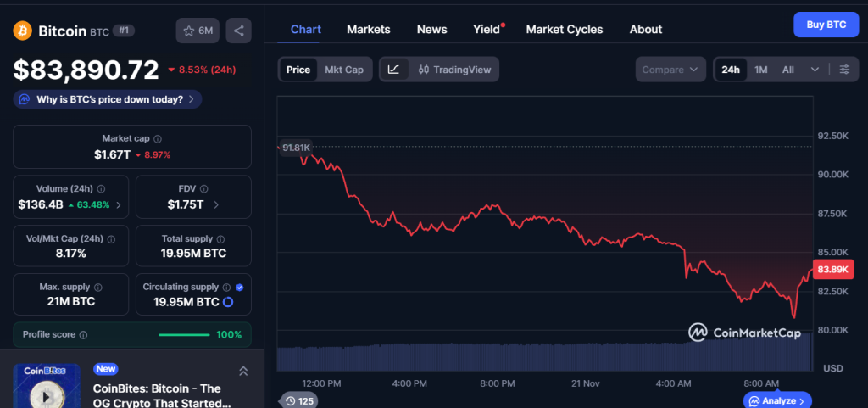
Task: Add Bitcoin to watchlist with star button
Action: 198,31
